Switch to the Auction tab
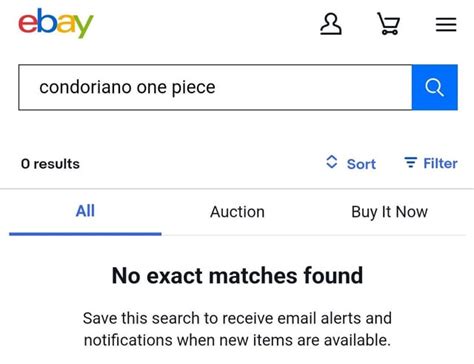 [x=237, y=212]
